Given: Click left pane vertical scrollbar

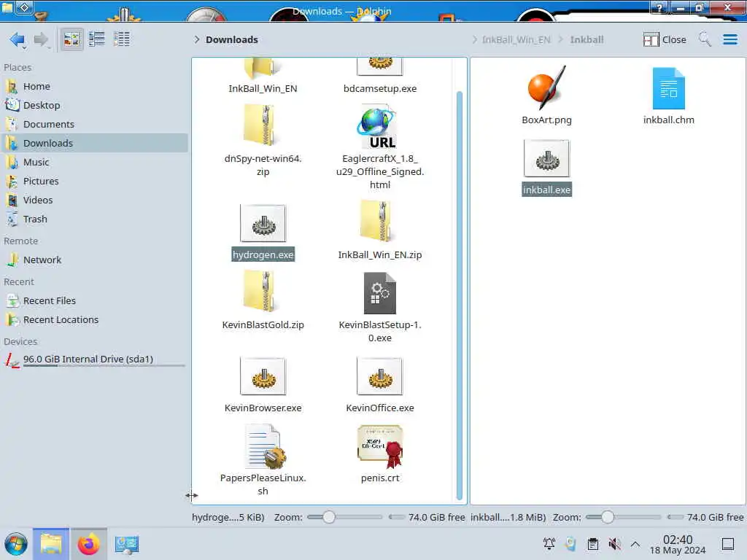Looking at the screenshot, I should (460, 295).
